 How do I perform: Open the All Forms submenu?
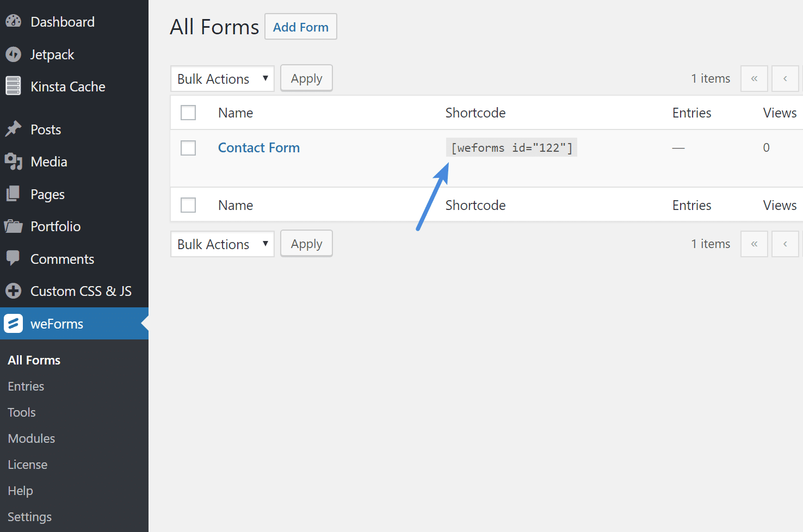tap(34, 360)
